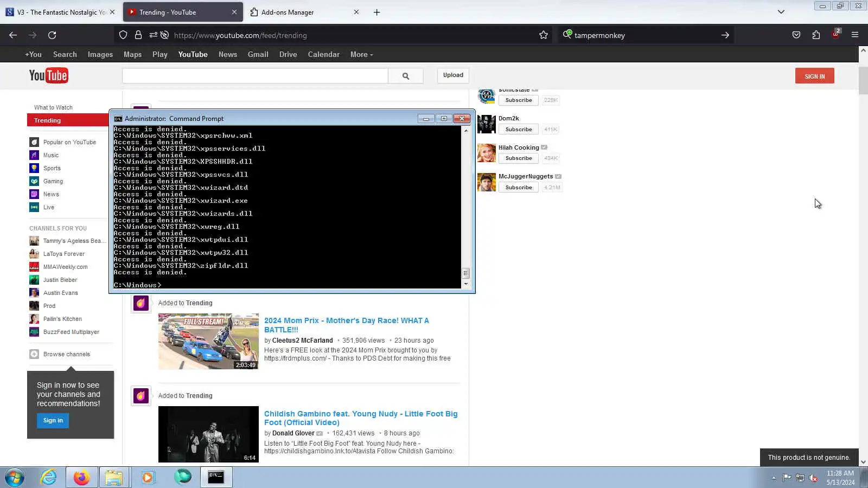Open Music category in sidebar
Screen dimensions: 868x488
51,155
